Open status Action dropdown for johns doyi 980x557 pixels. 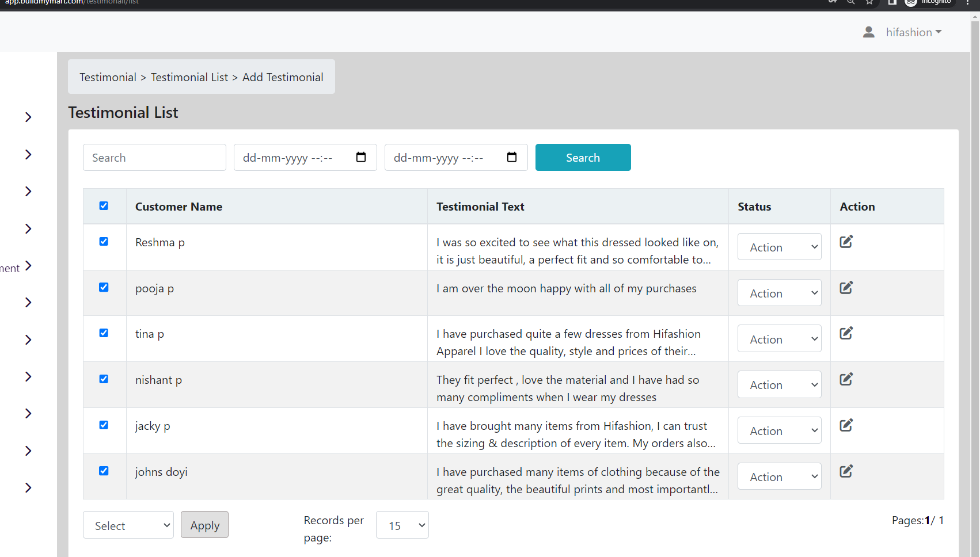(779, 476)
